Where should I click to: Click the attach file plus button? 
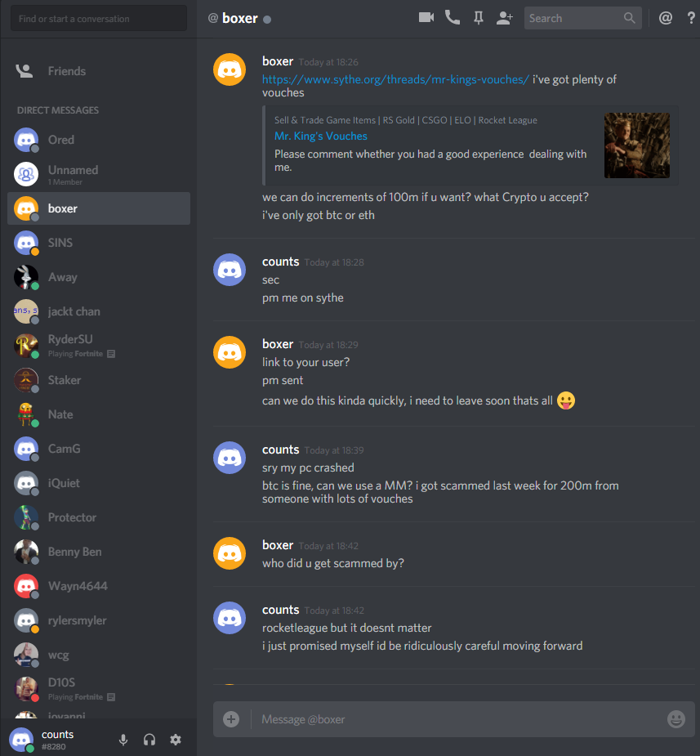click(x=231, y=719)
